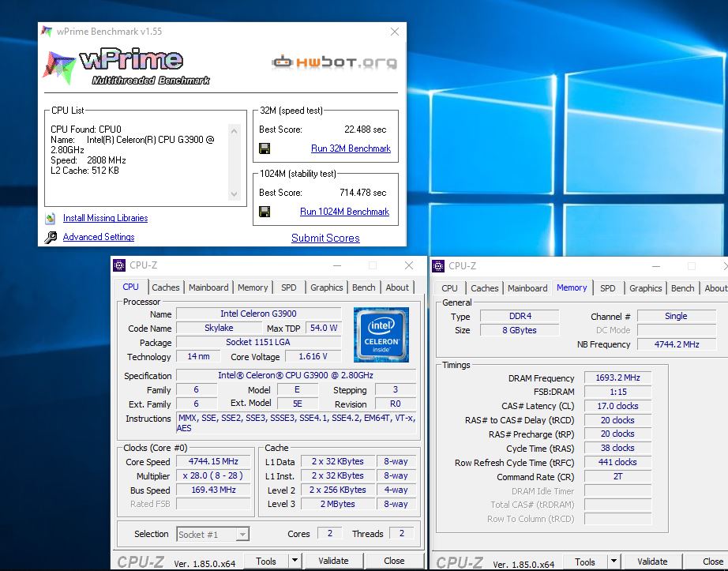Open About tab in left CPU-Z
Screen dimensions: 728x571
[x=397, y=287]
